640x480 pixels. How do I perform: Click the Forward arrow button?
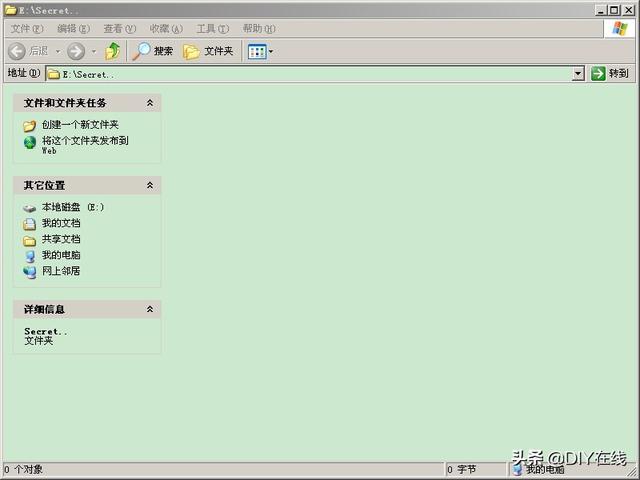tap(76, 51)
